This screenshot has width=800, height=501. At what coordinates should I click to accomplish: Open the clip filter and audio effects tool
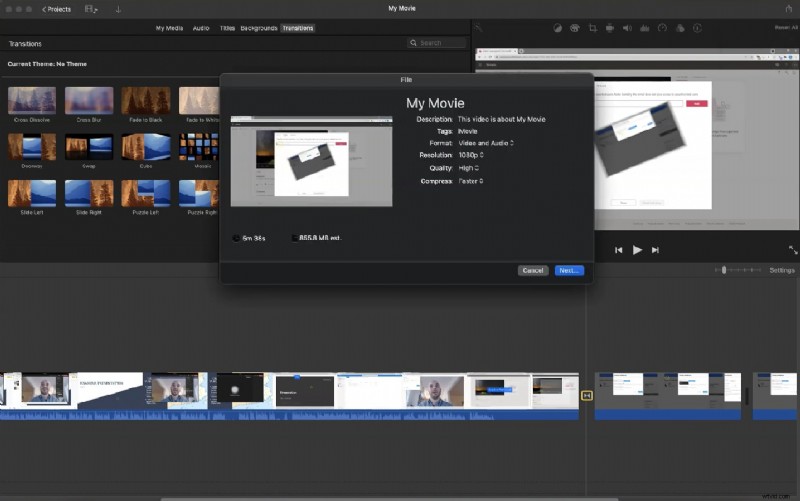click(680, 28)
